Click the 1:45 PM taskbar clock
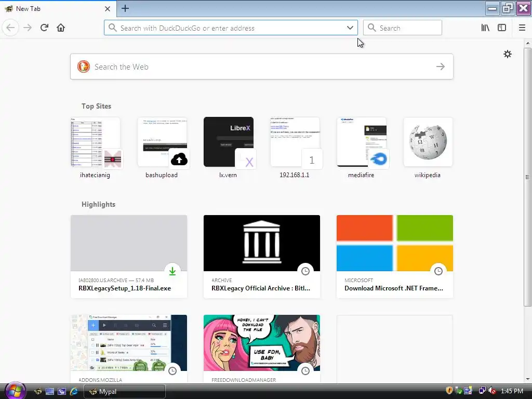This screenshot has height=399, width=532. (512, 391)
